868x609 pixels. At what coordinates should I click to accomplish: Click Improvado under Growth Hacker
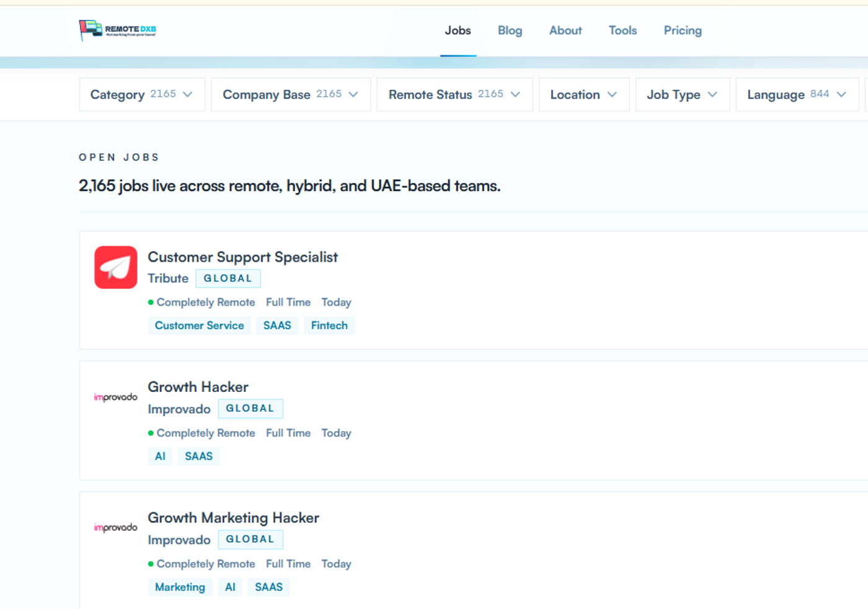[179, 409]
